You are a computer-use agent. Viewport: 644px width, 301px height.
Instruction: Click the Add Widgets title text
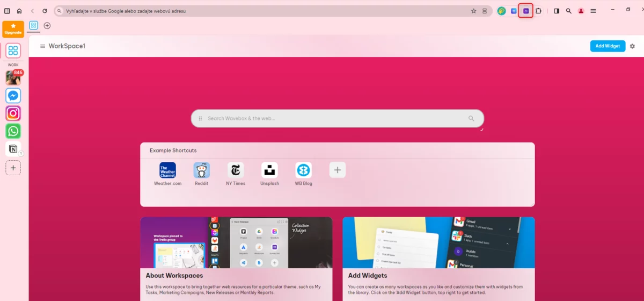(x=368, y=276)
